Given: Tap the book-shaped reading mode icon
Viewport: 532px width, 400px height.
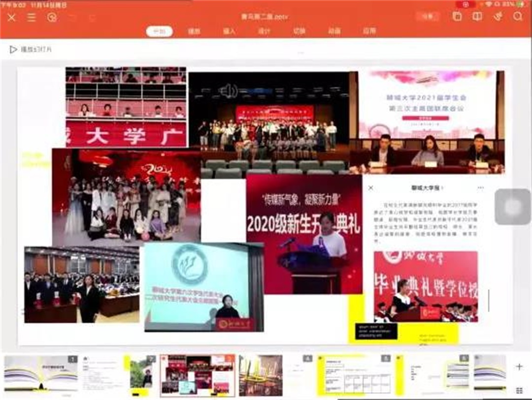Looking at the screenshot, I should point(477,16).
